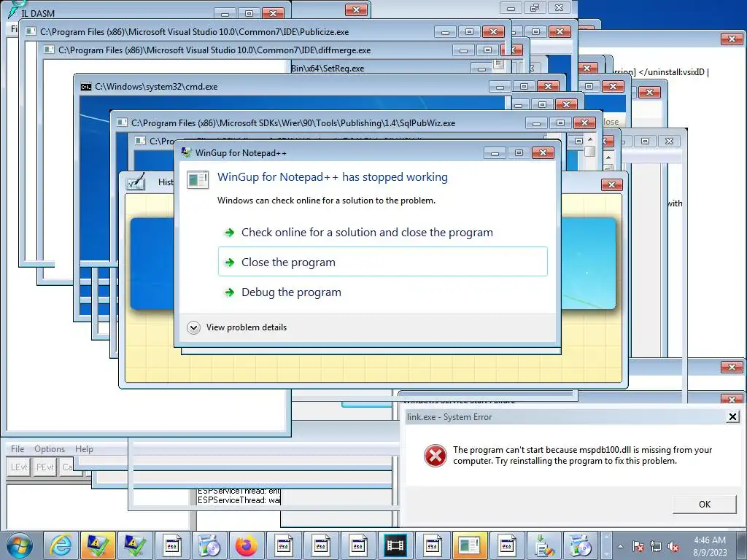747x560 pixels.
Task: Close the IL DASM window
Action: 273,13
